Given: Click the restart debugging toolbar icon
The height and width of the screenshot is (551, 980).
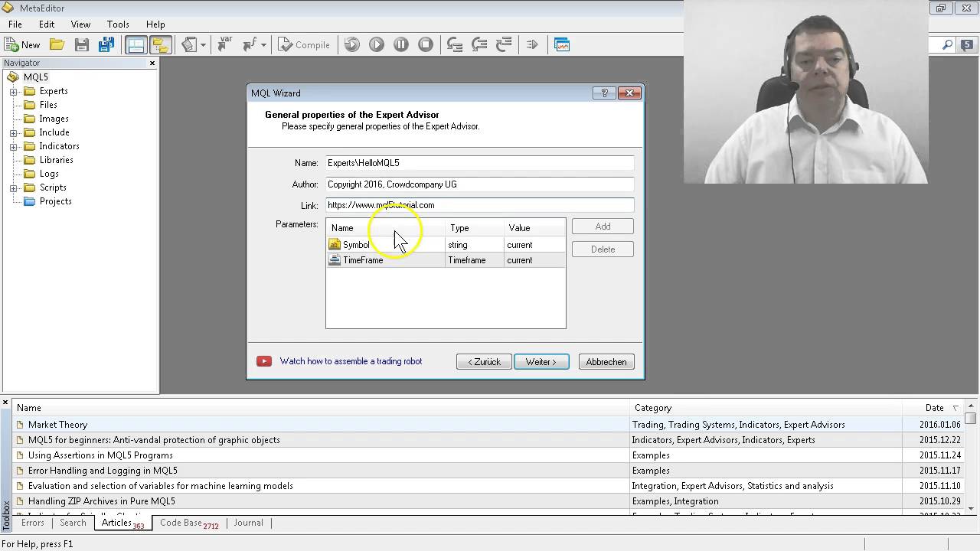Looking at the screenshot, I should (352, 45).
